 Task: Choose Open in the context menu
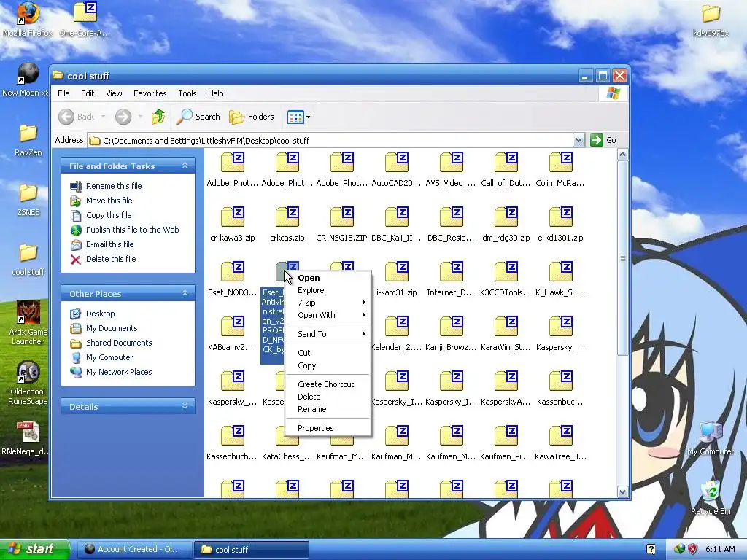(328, 278)
